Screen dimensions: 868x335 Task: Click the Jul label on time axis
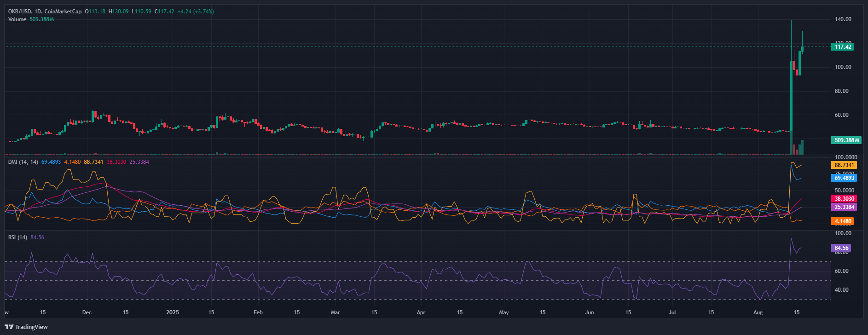click(672, 312)
